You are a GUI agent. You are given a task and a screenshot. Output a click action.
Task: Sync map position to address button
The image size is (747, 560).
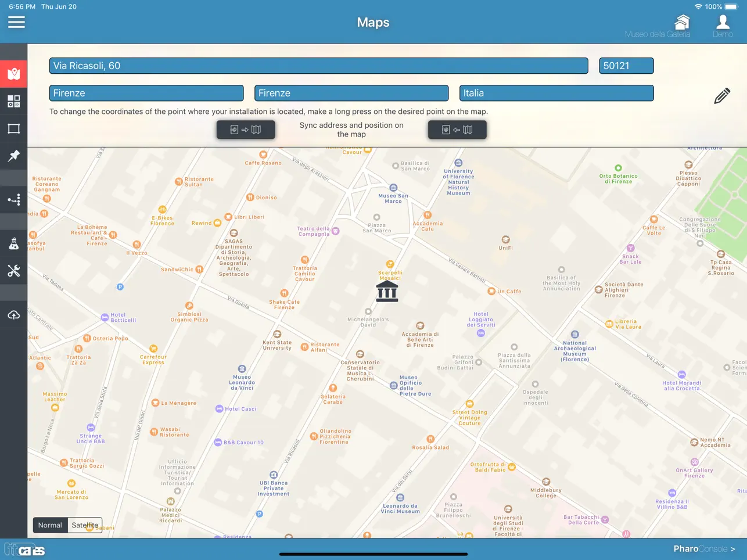coord(457,130)
